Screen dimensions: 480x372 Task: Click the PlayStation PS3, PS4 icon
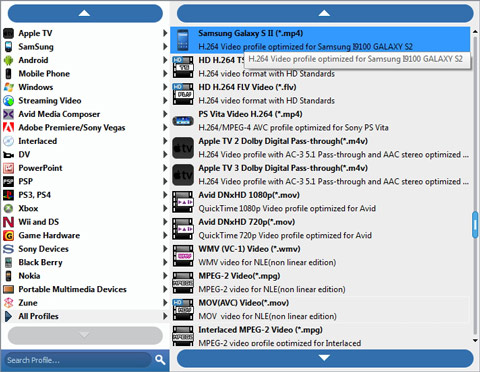[8, 195]
